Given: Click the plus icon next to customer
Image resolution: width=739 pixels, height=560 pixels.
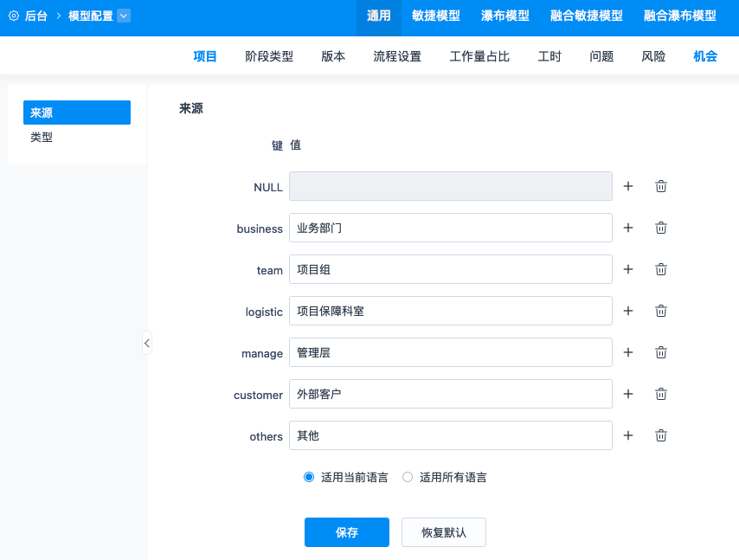Looking at the screenshot, I should pos(628,394).
